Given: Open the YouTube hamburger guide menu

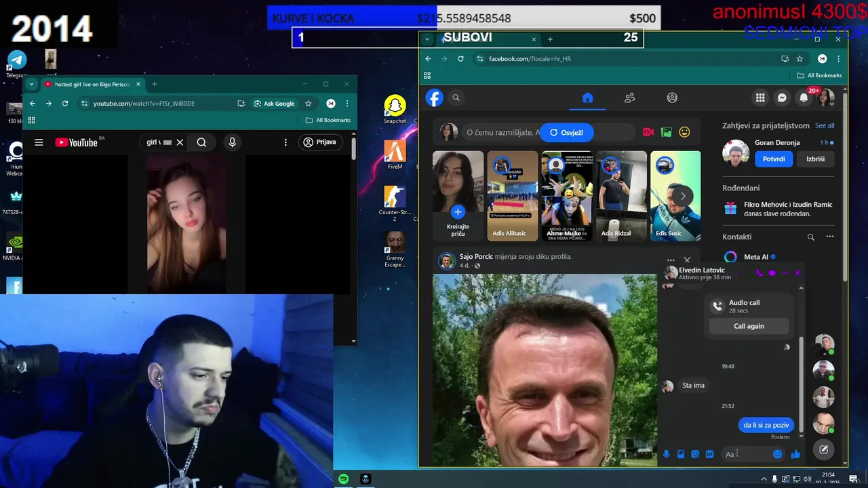Looking at the screenshot, I should pos(39,142).
